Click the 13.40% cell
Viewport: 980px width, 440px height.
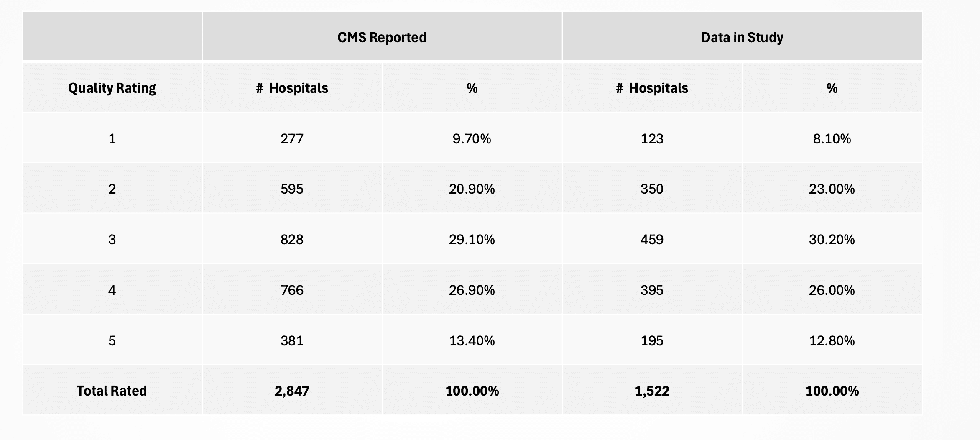tap(472, 340)
